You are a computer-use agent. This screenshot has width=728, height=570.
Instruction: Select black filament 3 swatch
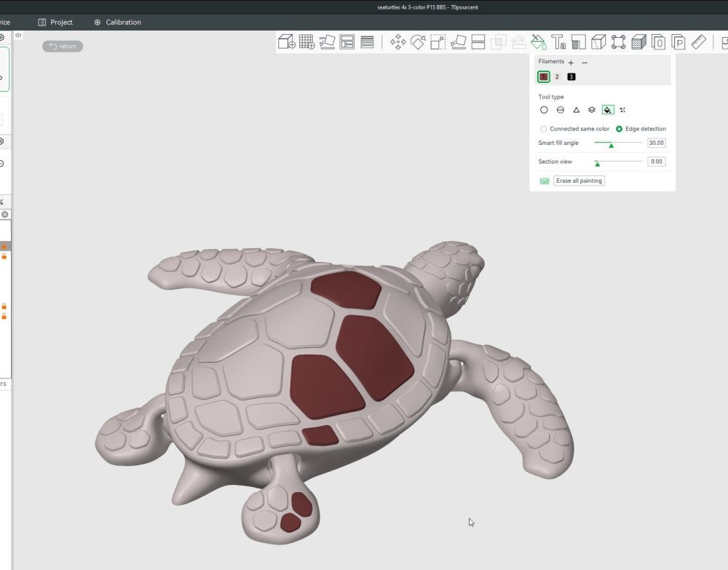[x=571, y=76]
